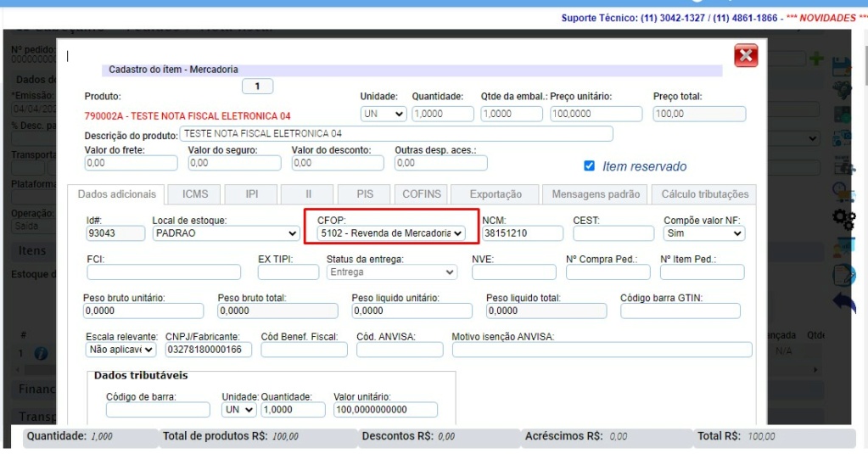The width and height of the screenshot is (868, 454).
Task: Click the floppy disk save icon in sidebar
Action: (x=843, y=66)
